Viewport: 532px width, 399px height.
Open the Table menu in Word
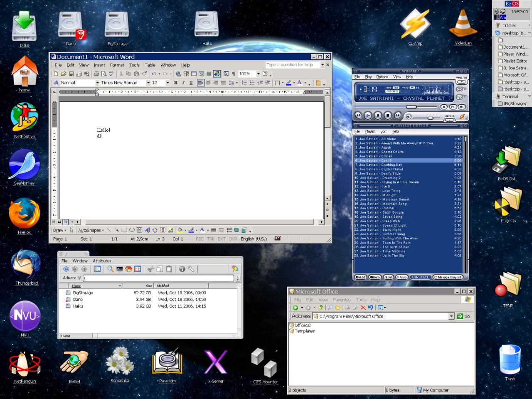pos(150,65)
